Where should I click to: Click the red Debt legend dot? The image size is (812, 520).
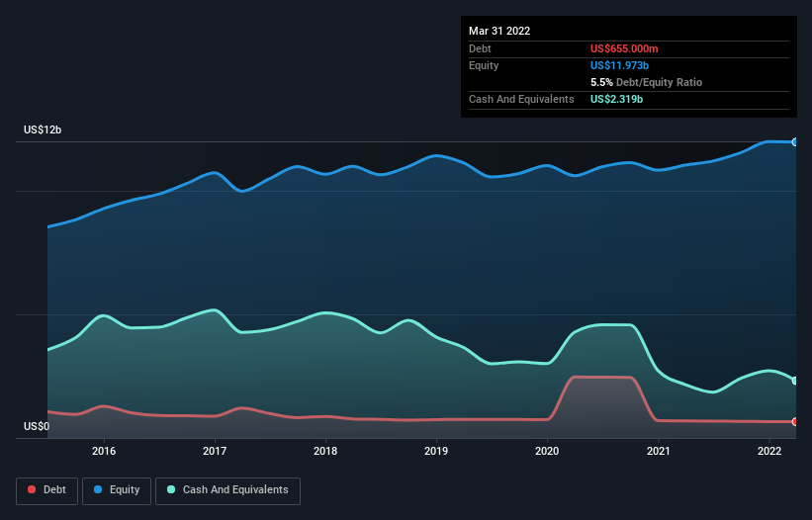pos(32,489)
